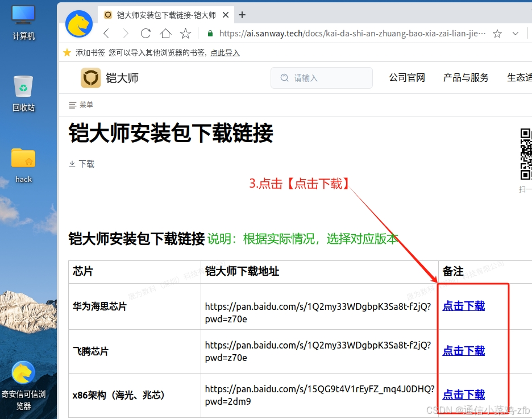Select the 铠大师安装包下载链接-铠大师 tab

pyautogui.click(x=166, y=15)
